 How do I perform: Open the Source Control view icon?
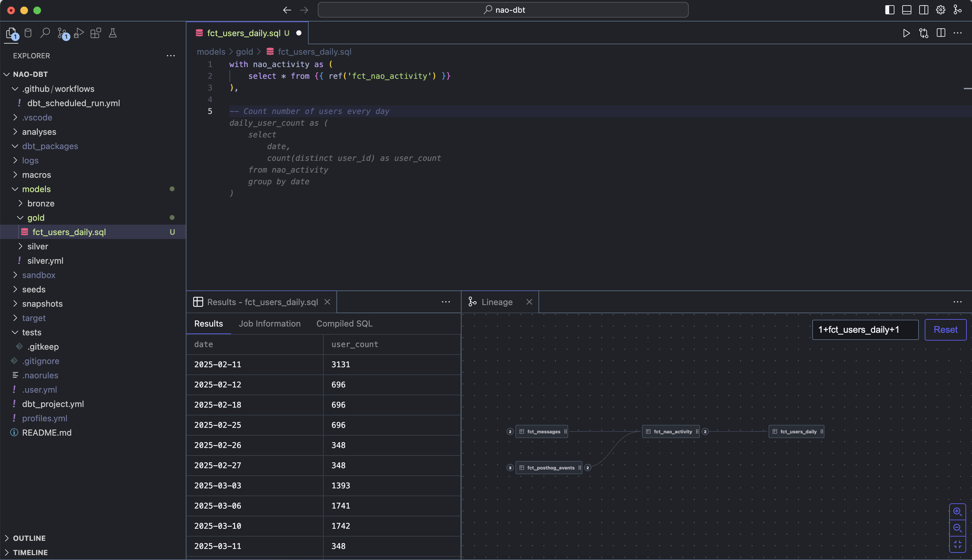tap(62, 34)
